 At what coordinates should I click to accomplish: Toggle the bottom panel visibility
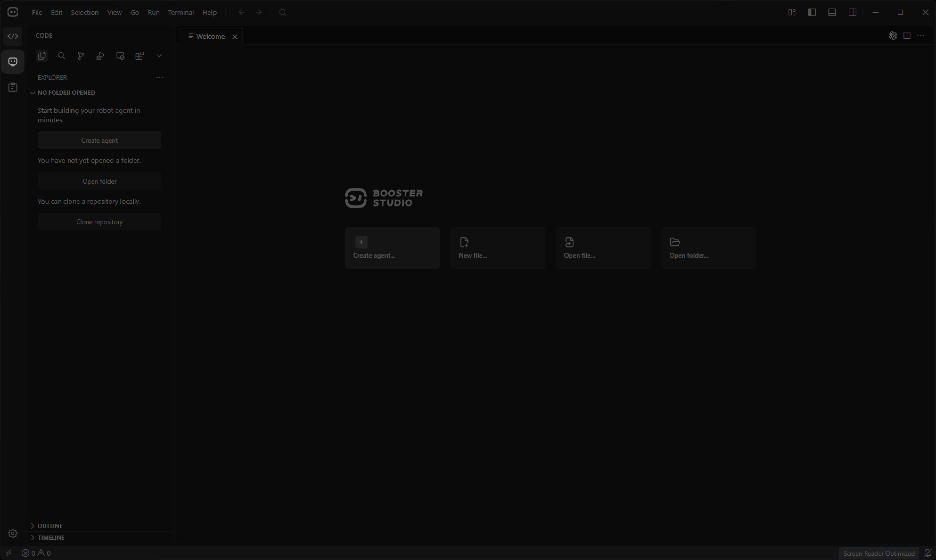coord(832,13)
